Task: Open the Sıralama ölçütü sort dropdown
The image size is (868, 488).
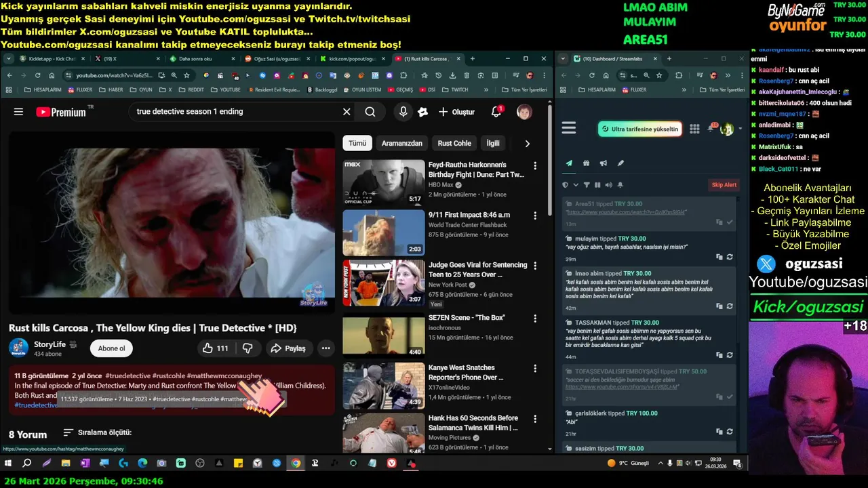Action: [97, 432]
